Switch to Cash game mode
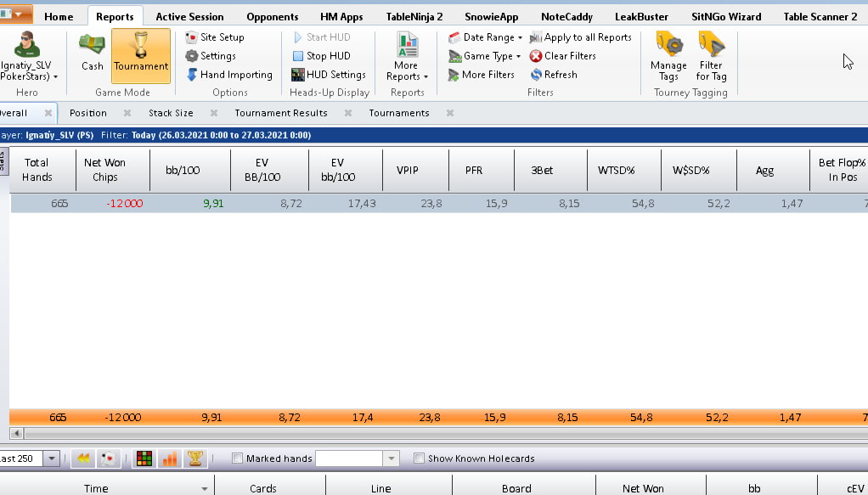Image resolution: width=868 pixels, height=495 pixels. pyautogui.click(x=92, y=53)
